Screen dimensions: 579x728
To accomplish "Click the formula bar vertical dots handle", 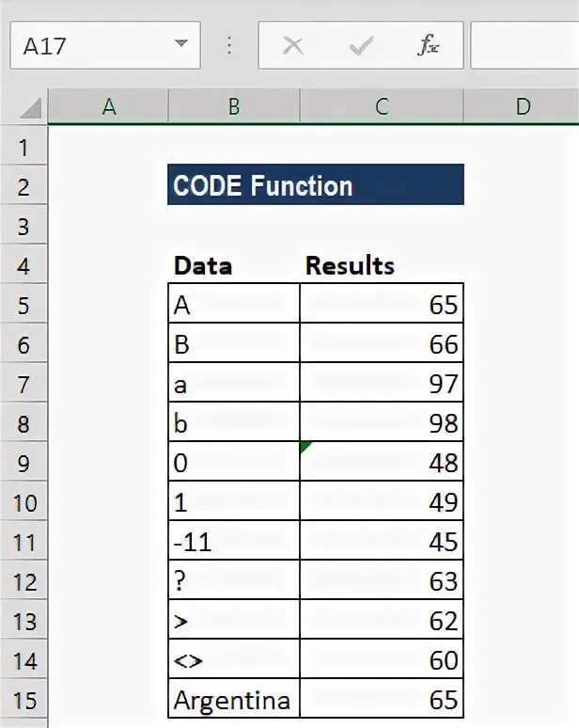I will coord(229,46).
